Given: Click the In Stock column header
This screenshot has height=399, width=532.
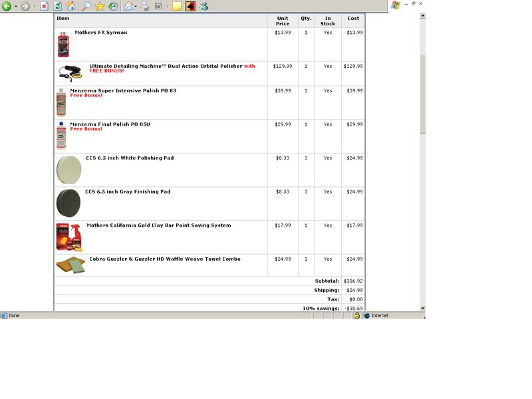Looking at the screenshot, I should pos(328,21).
